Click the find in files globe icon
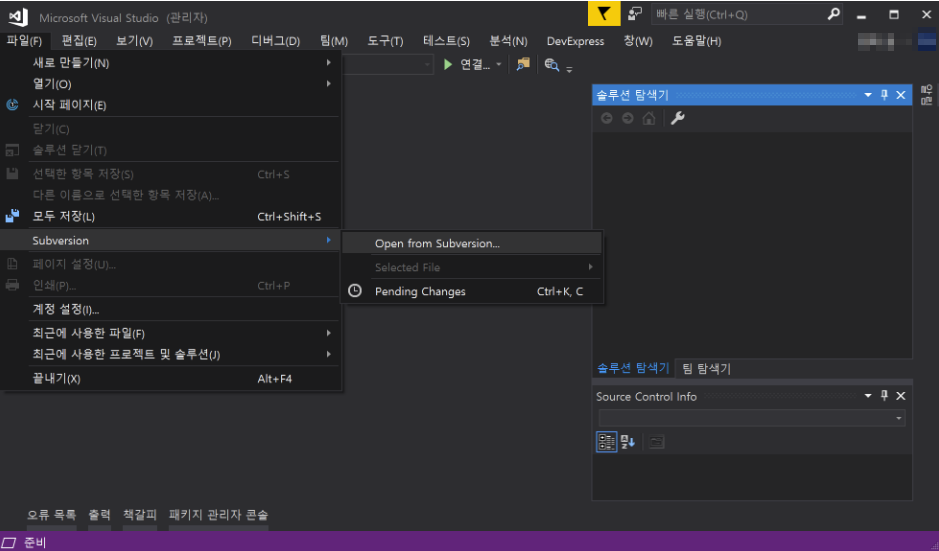 [552, 65]
